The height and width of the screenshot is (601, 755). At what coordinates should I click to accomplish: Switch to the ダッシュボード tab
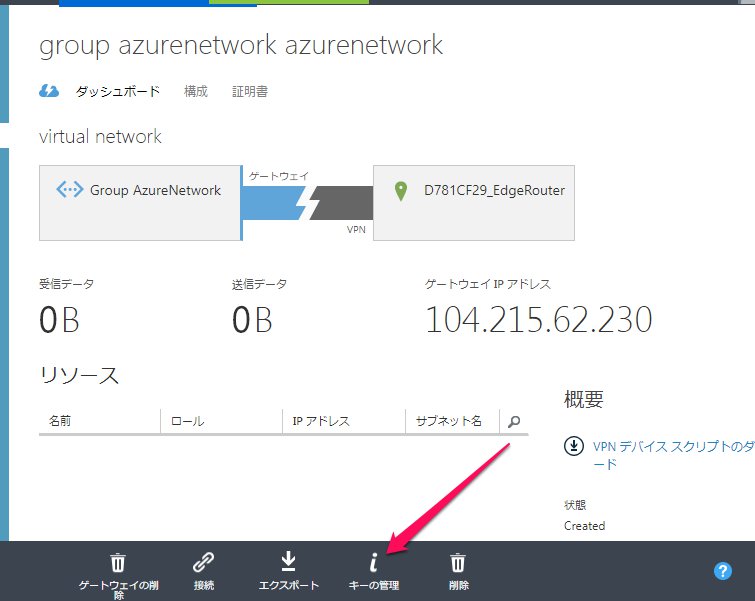pyautogui.click(x=118, y=91)
